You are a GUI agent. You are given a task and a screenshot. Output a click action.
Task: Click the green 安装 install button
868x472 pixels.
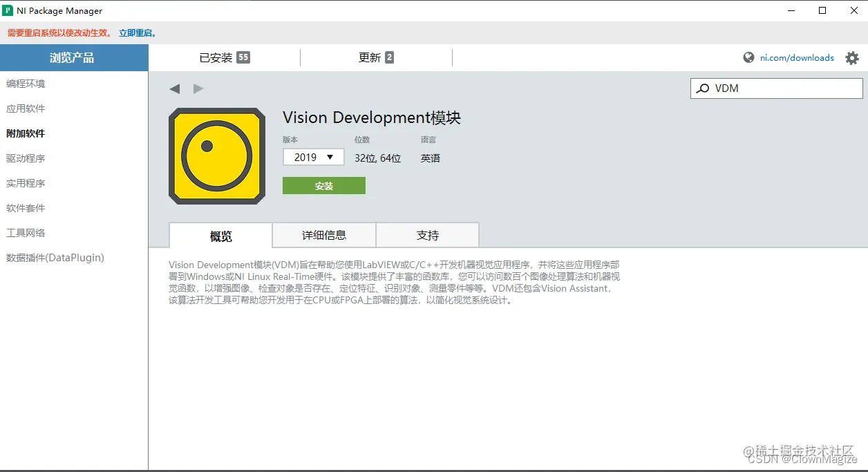coord(324,186)
